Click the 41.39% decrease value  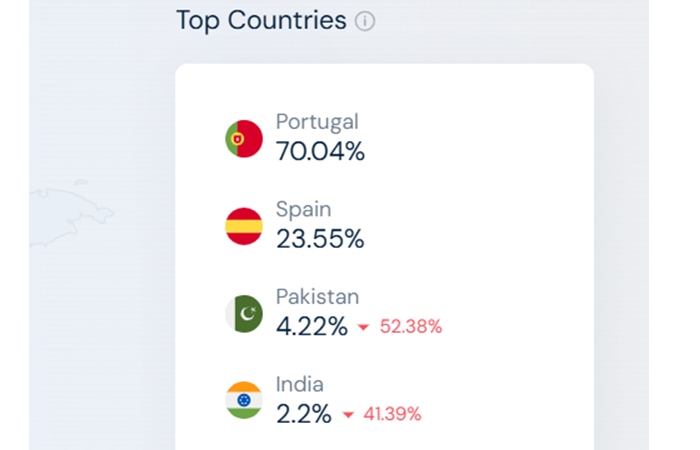tap(392, 414)
